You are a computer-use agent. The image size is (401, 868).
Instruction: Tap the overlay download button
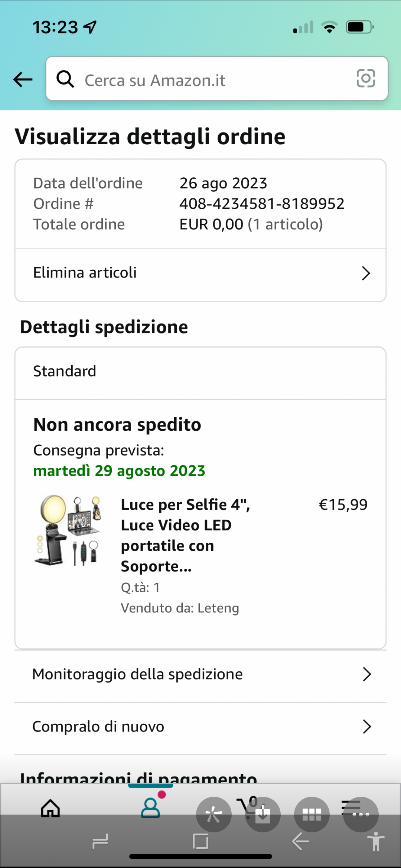pyautogui.click(x=263, y=815)
